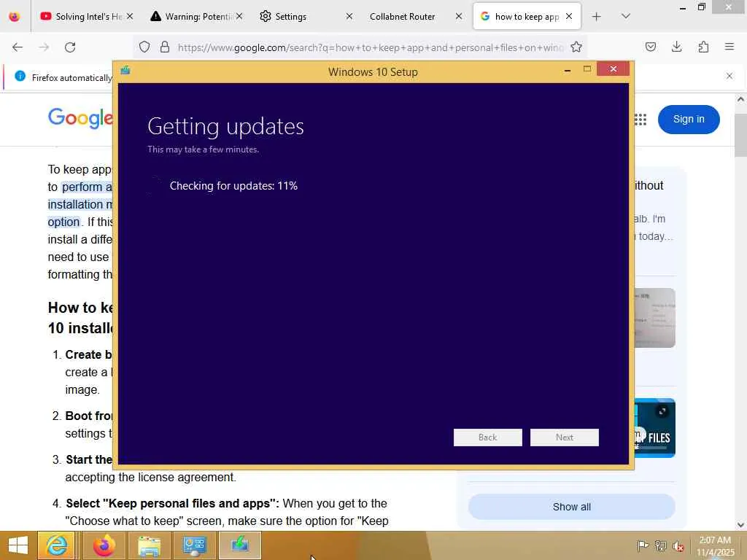
Task: Click the Windows 10 Setup Back button
Action: coord(487,437)
